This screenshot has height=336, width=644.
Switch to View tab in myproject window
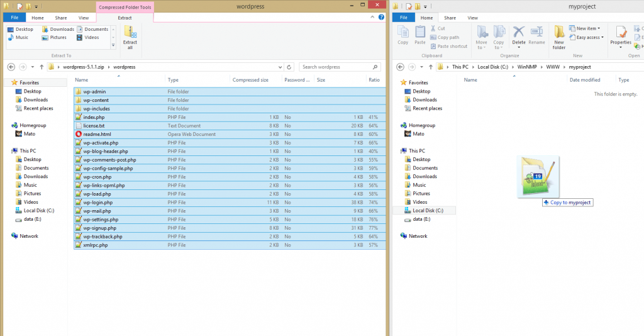[x=472, y=18]
